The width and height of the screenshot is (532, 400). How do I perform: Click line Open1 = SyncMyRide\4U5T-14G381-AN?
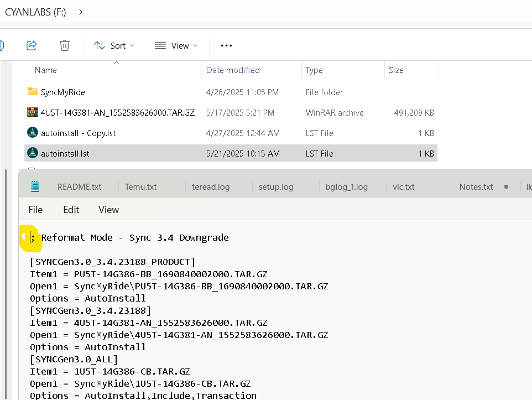179,335
